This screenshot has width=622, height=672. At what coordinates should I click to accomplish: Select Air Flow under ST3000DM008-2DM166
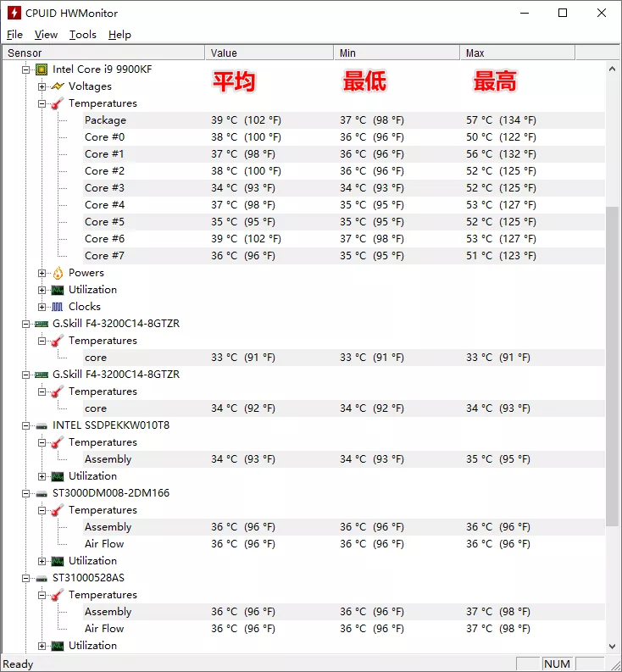(x=344, y=544)
